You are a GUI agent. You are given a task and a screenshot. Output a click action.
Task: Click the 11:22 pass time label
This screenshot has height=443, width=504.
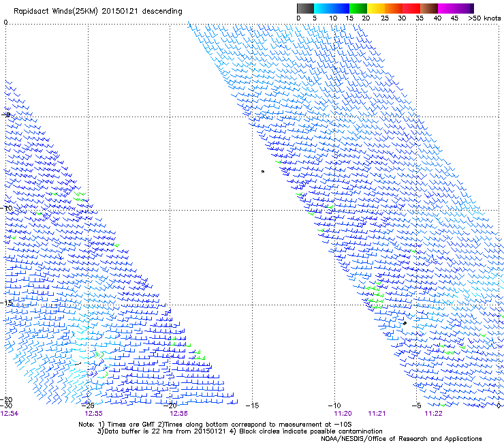click(433, 414)
